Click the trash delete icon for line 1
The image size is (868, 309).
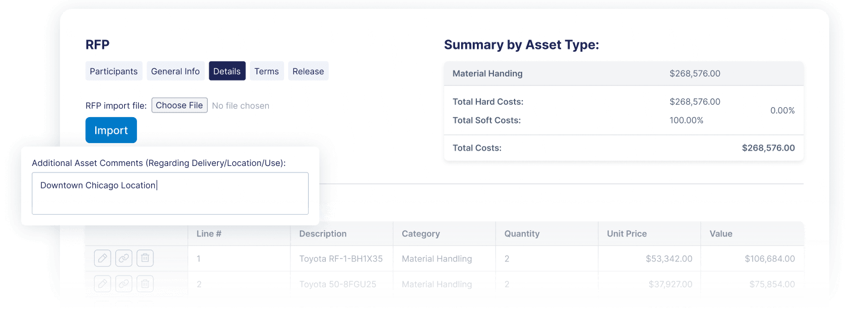tap(145, 258)
